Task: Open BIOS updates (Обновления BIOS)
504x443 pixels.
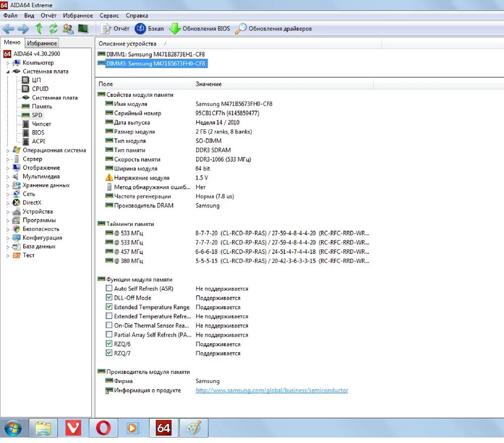Action: click(200, 29)
